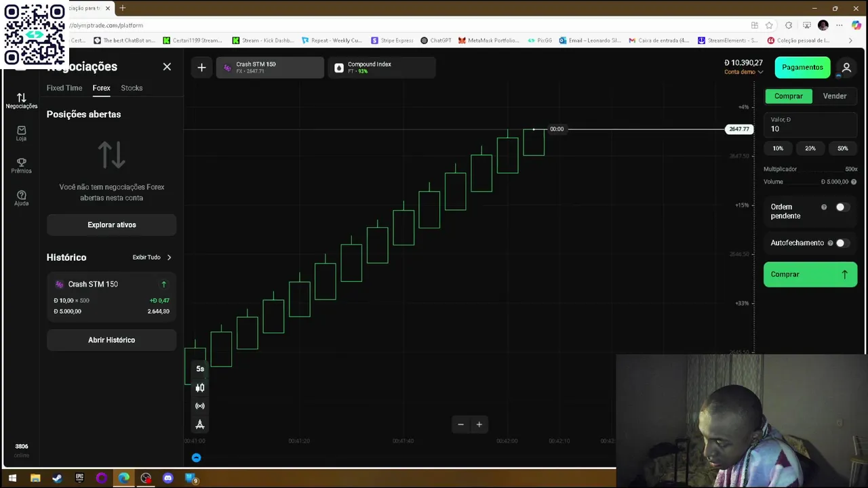This screenshot has width=868, height=488.
Task: Open the MetaMask Portfolio bookmark
Action: click(488, 40)
